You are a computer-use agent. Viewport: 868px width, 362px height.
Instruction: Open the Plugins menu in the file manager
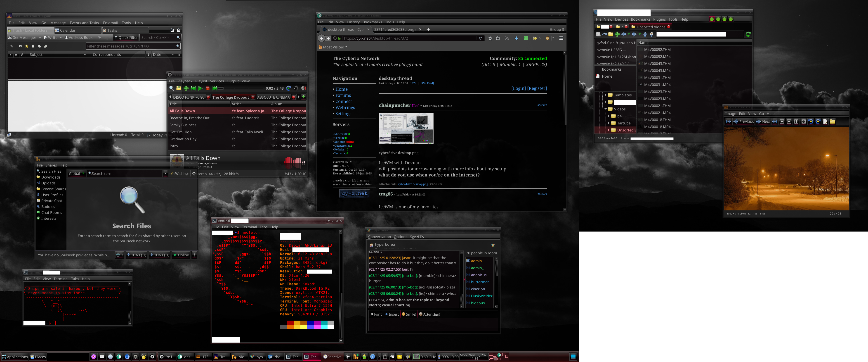[659, 19]
